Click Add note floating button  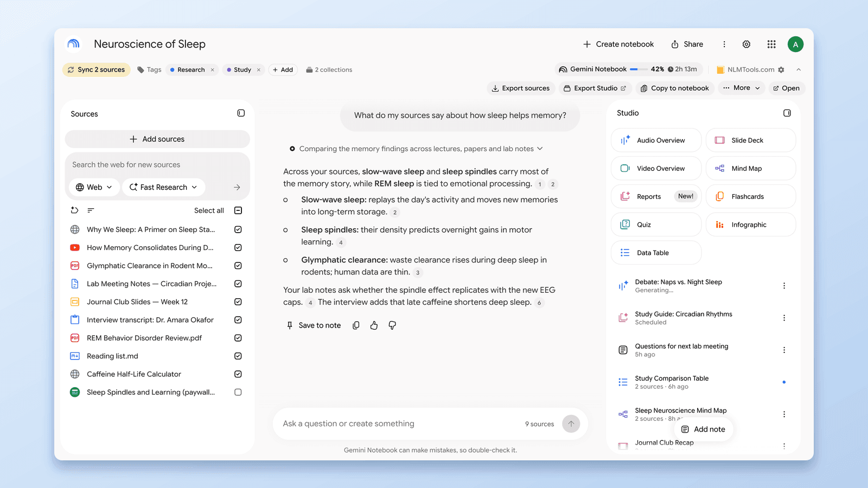pos(704,429)
